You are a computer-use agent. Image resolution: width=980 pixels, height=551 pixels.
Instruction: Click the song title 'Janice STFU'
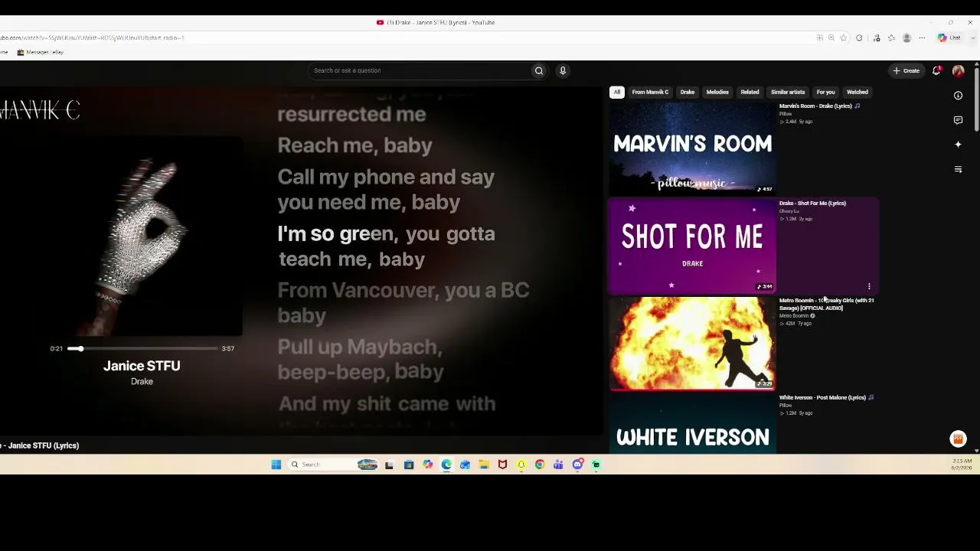(142, 366)
